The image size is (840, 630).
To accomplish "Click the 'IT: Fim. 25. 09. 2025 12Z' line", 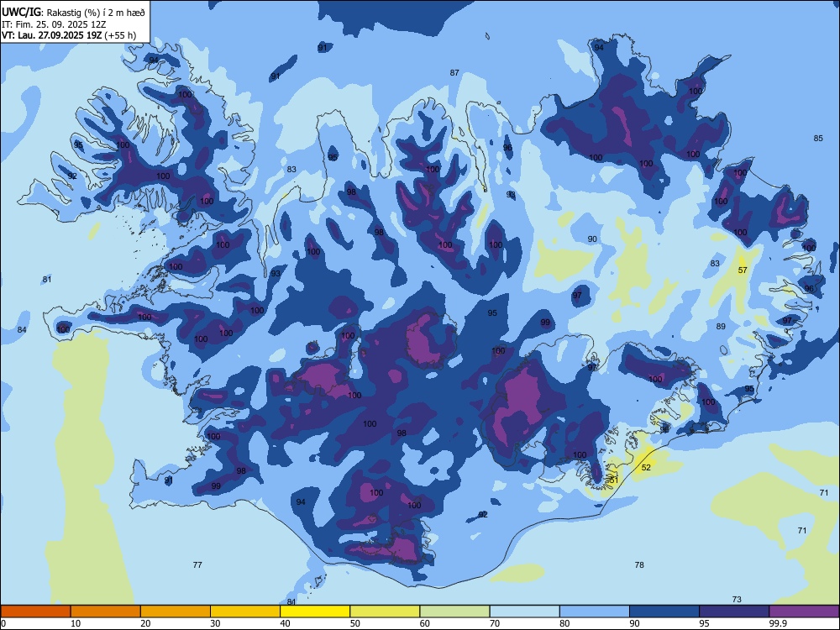I will click(54, 24).
